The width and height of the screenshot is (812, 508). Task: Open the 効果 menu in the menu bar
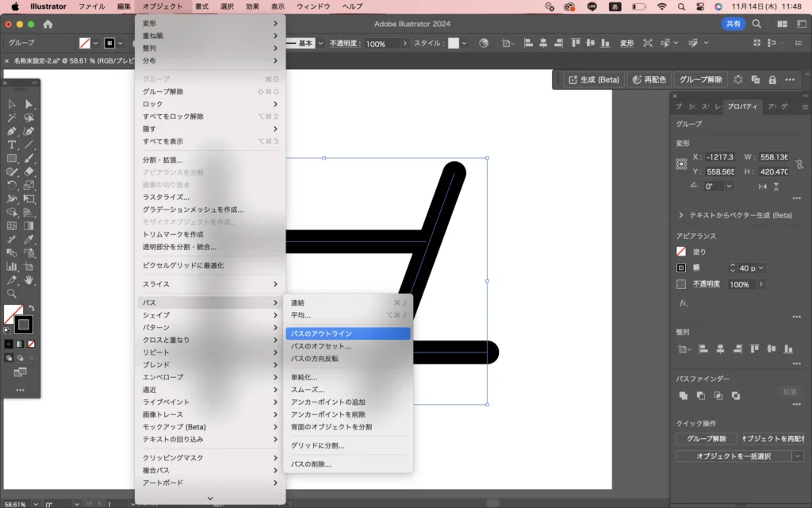click(252, 6)
